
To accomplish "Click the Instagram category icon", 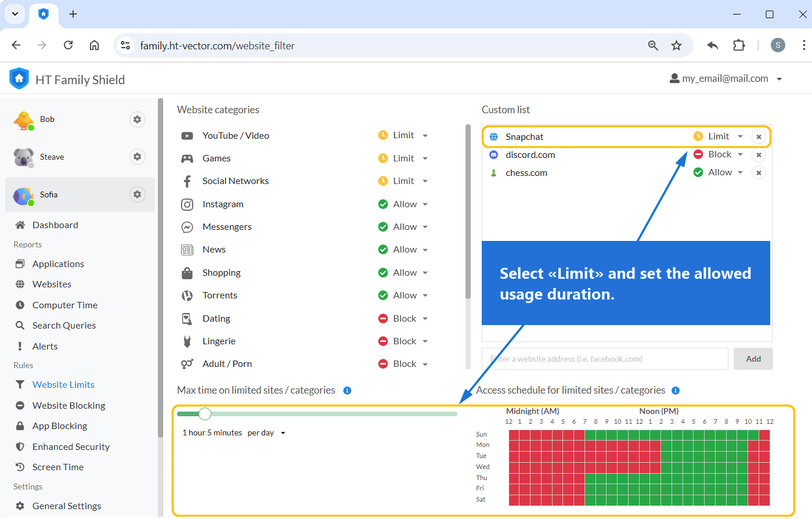I will tap(187, 204).
